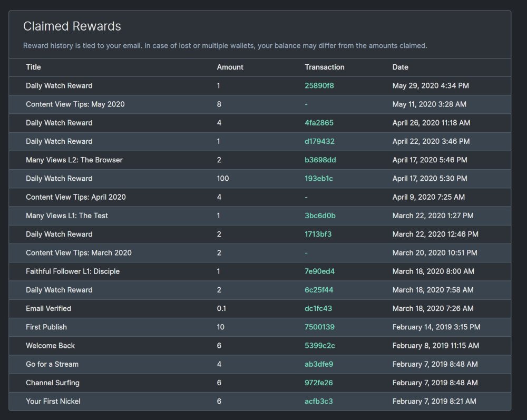Click date March 18, 2020 7:26 AM
527x420 pixels.
tap(433, 308)
